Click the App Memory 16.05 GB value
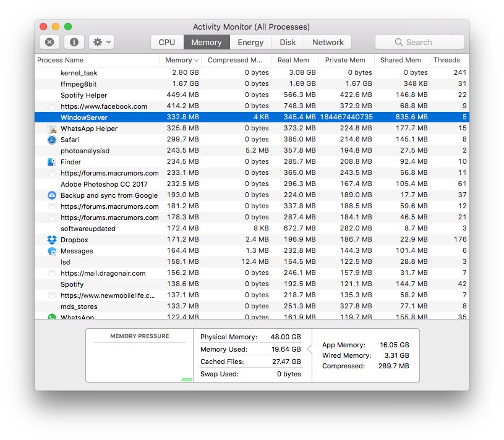This screenshot has height=440, width=504. (x=395, y=345)
